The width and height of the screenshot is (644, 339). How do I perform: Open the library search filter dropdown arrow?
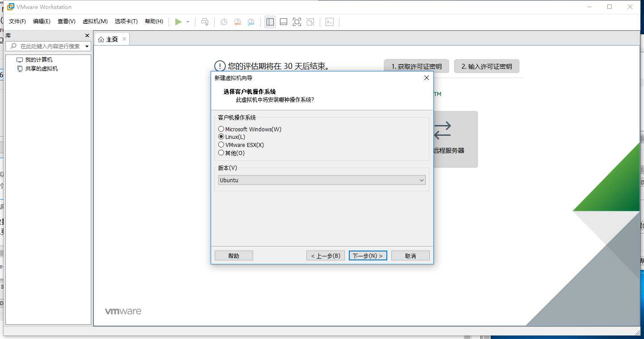click(87, 46)
